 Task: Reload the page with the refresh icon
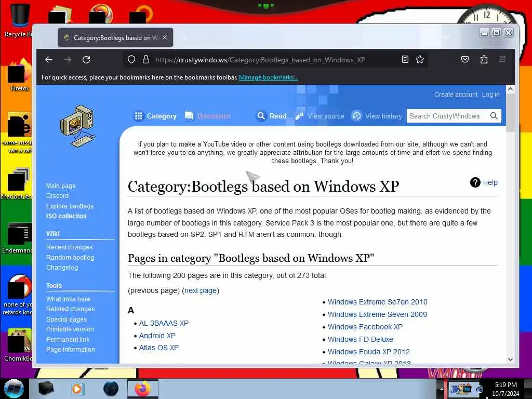pos(86,60)
